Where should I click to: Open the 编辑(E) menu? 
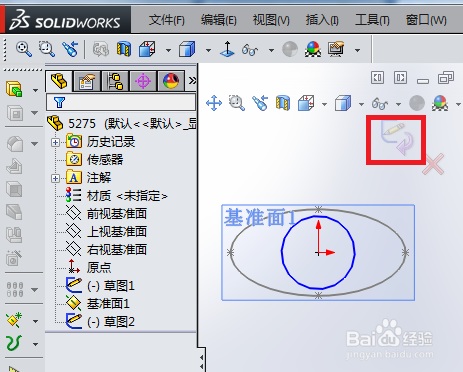(x=219, y=20)
